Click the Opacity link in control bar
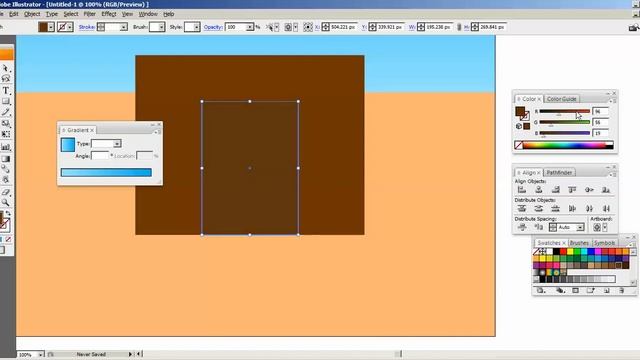The image size is (640, 360). coord(213,27)
